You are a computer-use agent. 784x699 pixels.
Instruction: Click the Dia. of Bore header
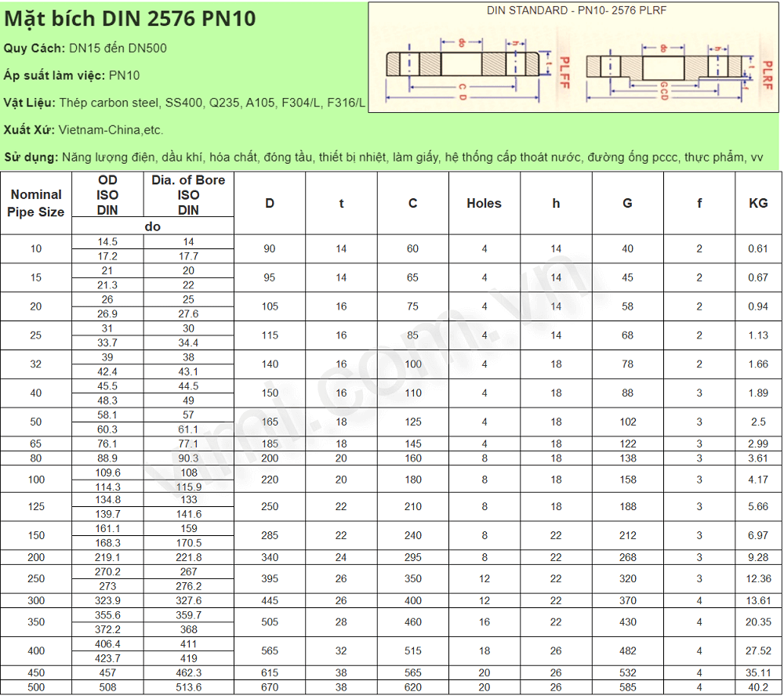188,195
